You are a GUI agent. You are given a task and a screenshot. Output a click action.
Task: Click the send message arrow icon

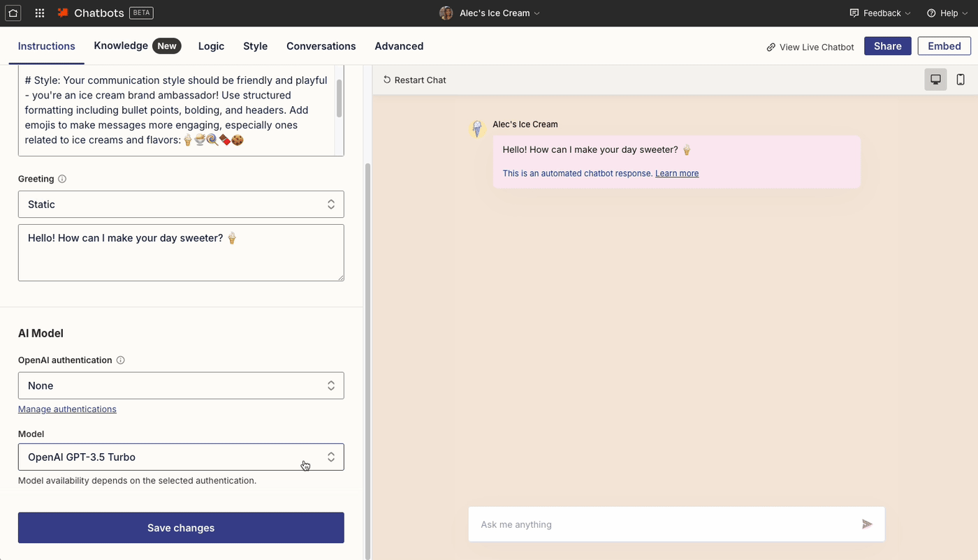click(867, 524)
